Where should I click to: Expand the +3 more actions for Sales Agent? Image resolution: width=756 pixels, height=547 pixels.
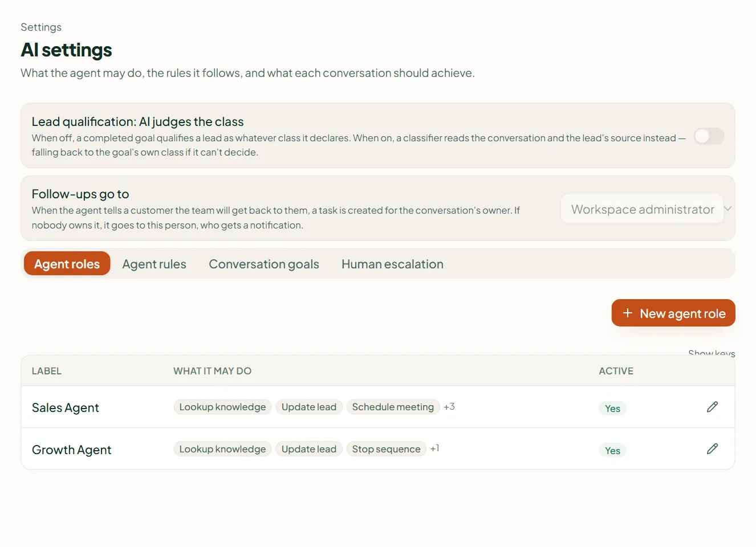click(449, 407)
